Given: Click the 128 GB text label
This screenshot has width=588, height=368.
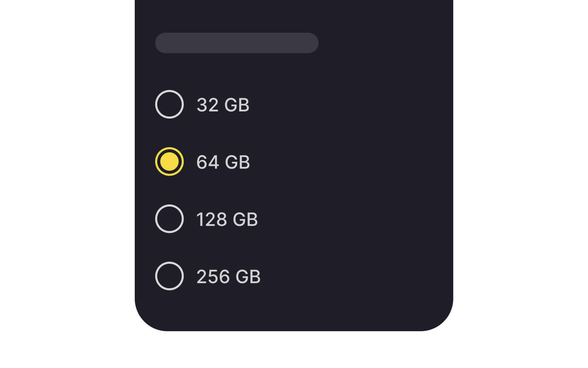Looking at the screenshot, I should [227, 219].
